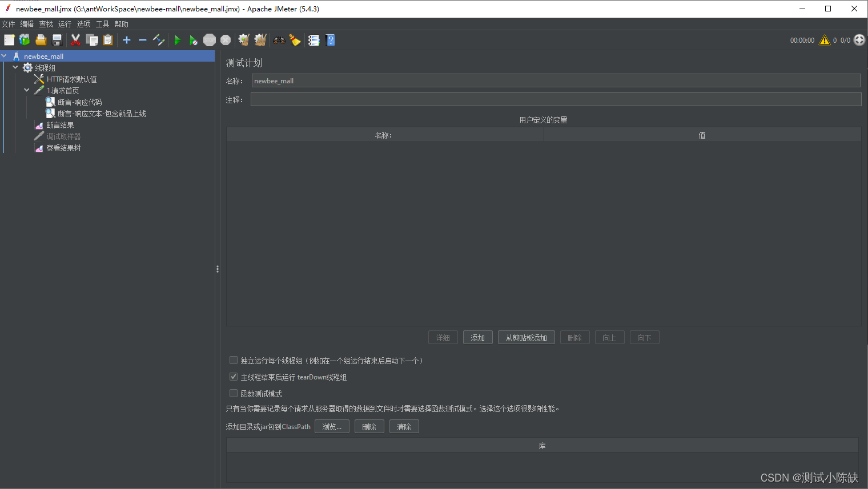Click 删除 button next to 浏览...
The image size is (868, 489).
pos(369,427)
